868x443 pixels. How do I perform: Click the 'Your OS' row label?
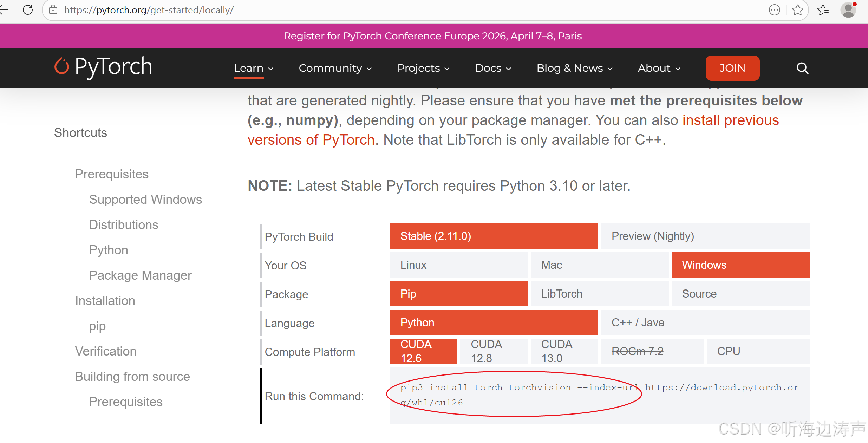[x=286, y=266]
